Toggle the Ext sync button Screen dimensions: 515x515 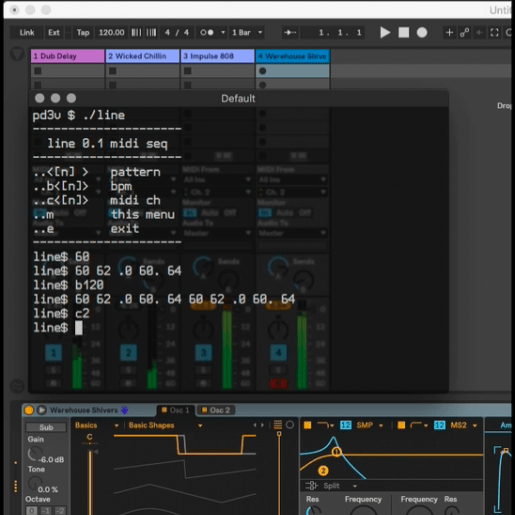pyautogui.click(x=54, y=32)
